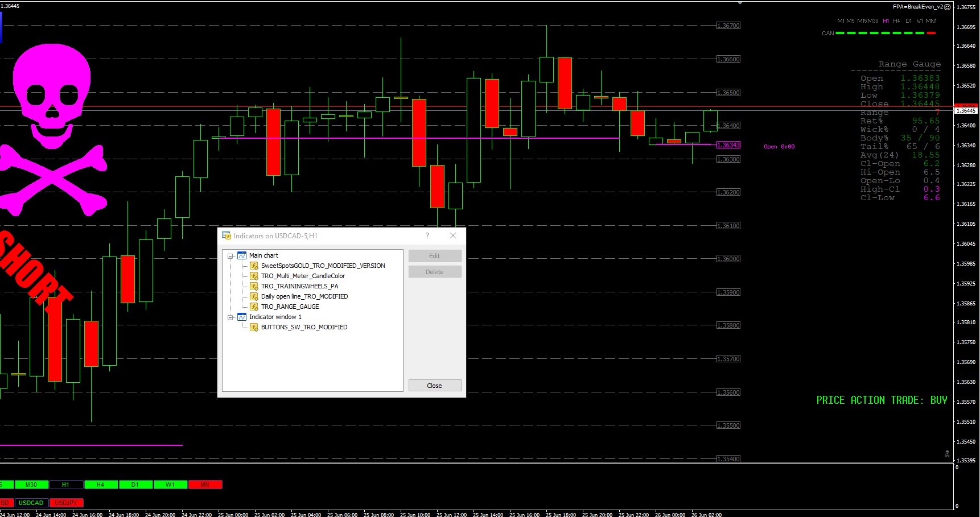Click the TRO_TRAININGWHEELS_PA indicator icon
Image resolution: width=980 pixels, height=517 pixels.
pos(254,286)
